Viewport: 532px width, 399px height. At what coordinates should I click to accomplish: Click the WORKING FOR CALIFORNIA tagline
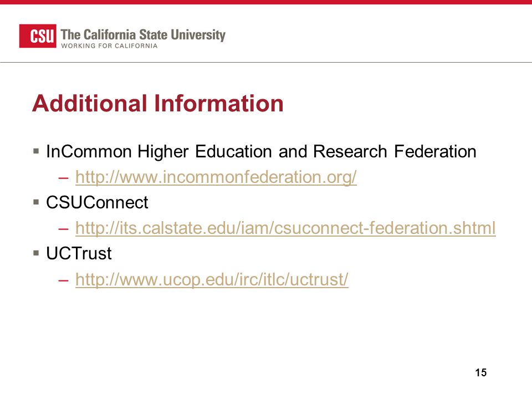[x=109, y=46]
